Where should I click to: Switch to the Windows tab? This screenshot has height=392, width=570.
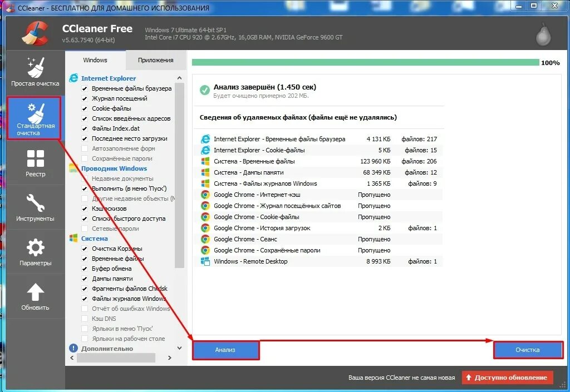click(x=95, y=60)
